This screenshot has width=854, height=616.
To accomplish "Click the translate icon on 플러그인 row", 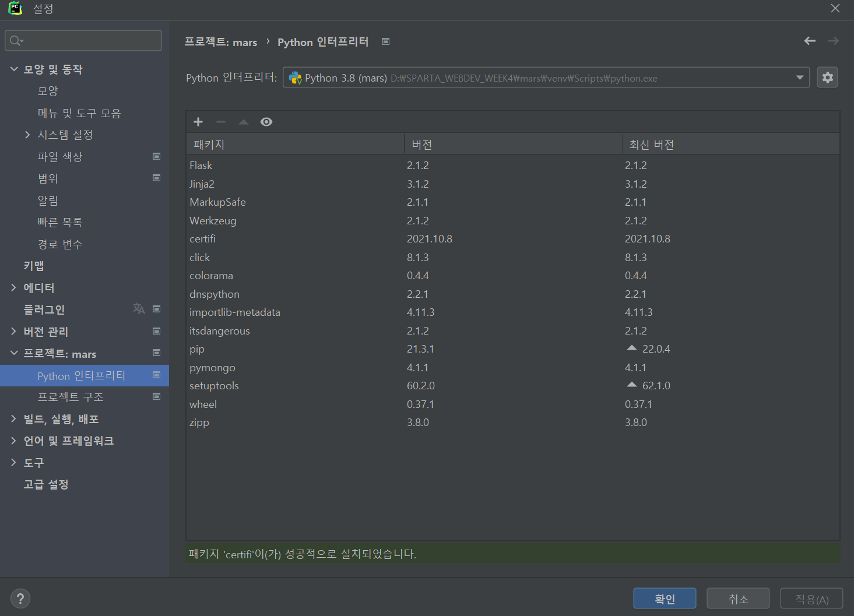I will click(x=139, y=309).
